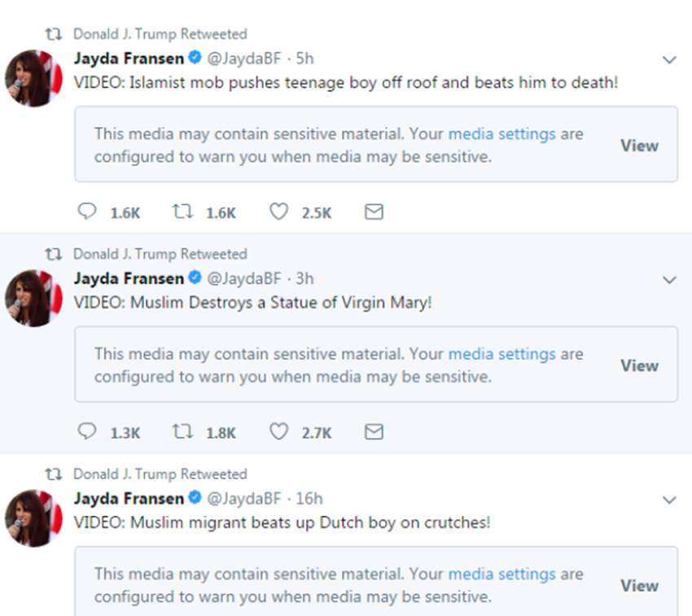The width and height of the screenshot is (692, 616).
Task: View sensitive media in the first tweet
Action: click(x=639, y=146)
